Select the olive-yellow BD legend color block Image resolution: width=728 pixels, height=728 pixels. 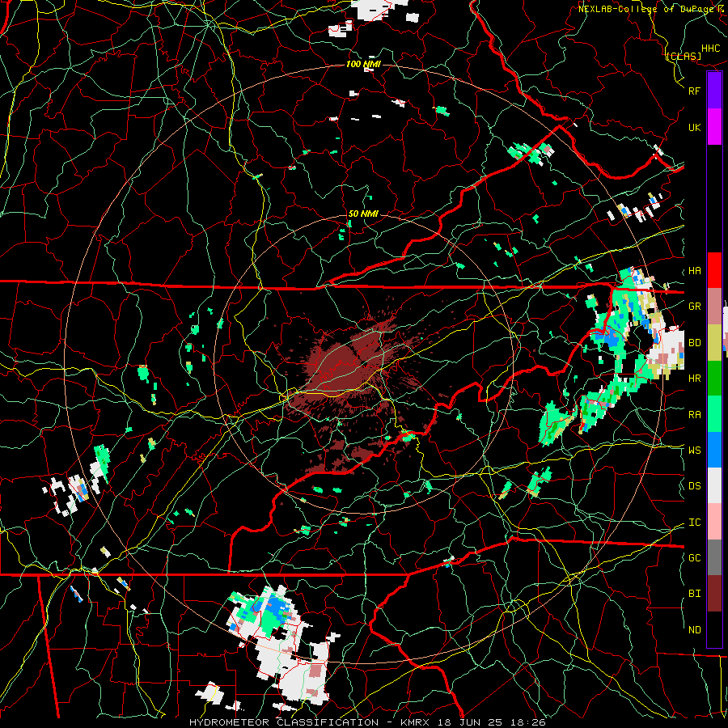[x=714, y=342]
